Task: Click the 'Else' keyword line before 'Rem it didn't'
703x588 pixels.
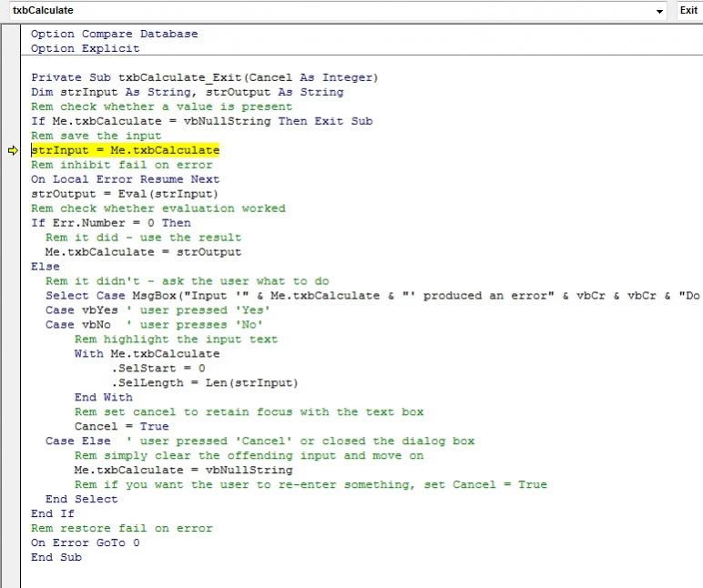Action: coord(46,267)
